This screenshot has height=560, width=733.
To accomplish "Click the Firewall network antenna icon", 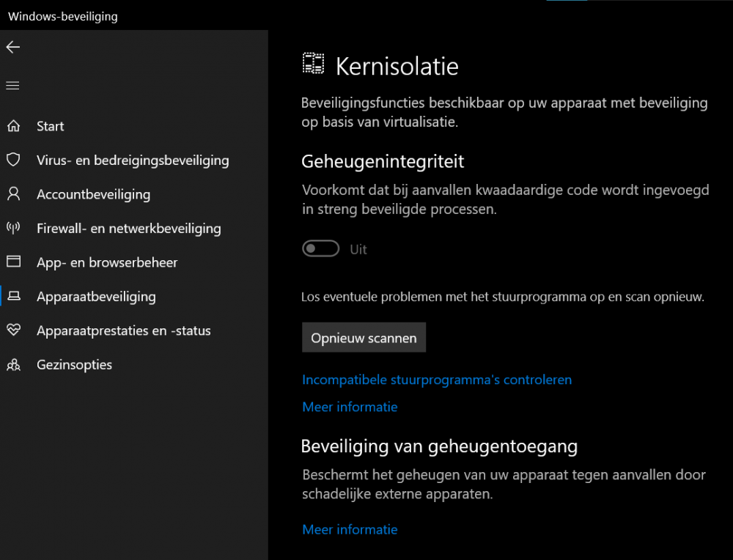I will (13, 228).
